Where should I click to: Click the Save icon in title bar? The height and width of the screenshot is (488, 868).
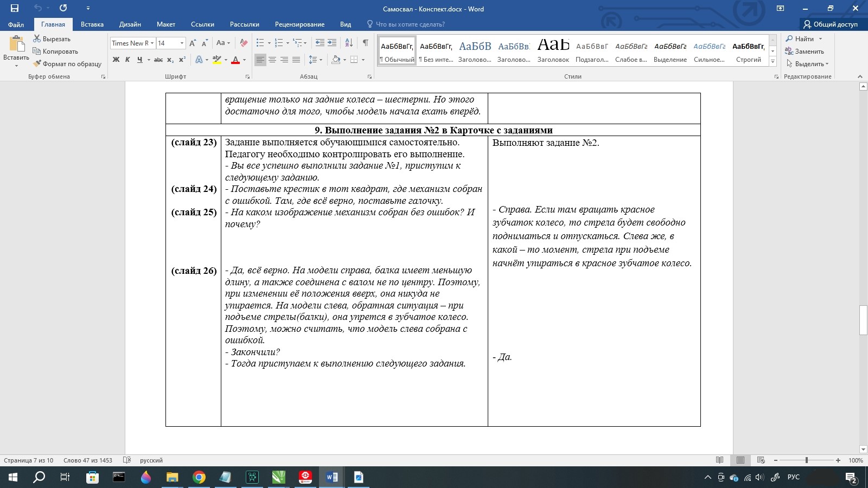coord(15,8)
